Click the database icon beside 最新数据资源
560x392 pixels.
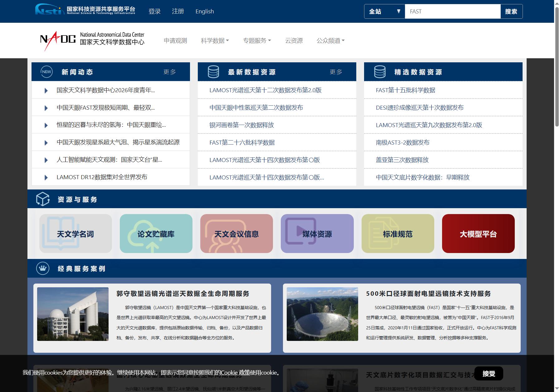point(213,72)
